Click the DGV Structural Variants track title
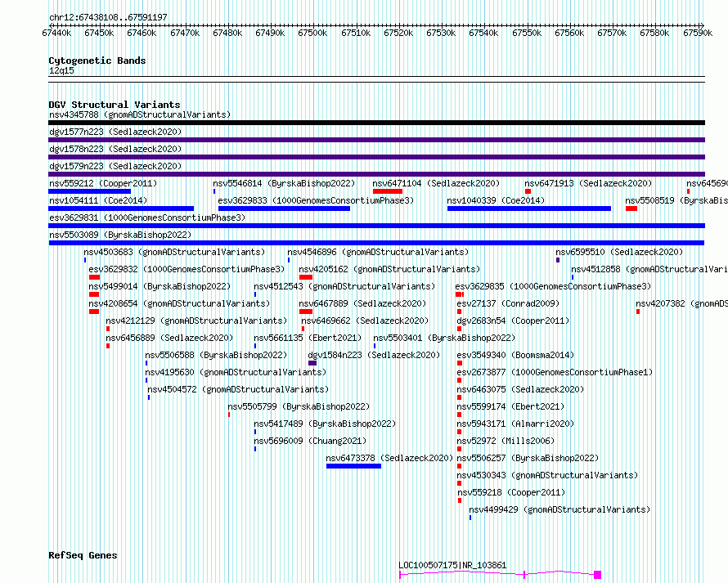Image resolution: width=728 pixels, height=583 pixels. [115, 105]
